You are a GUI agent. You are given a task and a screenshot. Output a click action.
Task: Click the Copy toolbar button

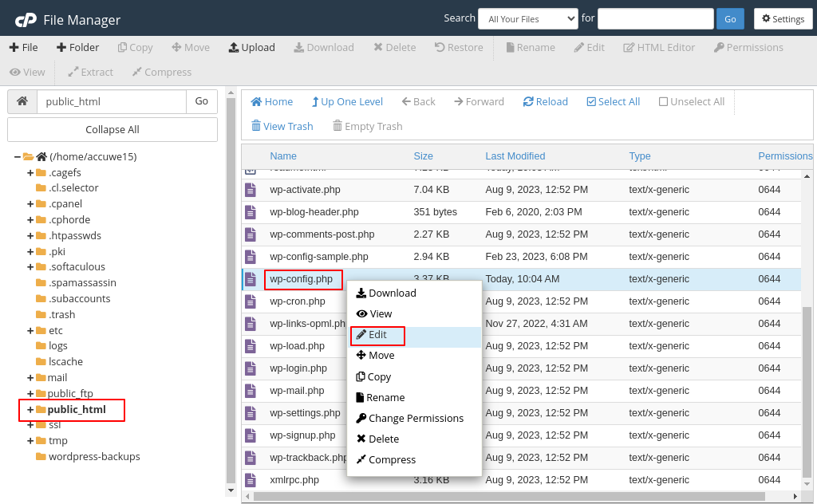(x=136, y=47)
